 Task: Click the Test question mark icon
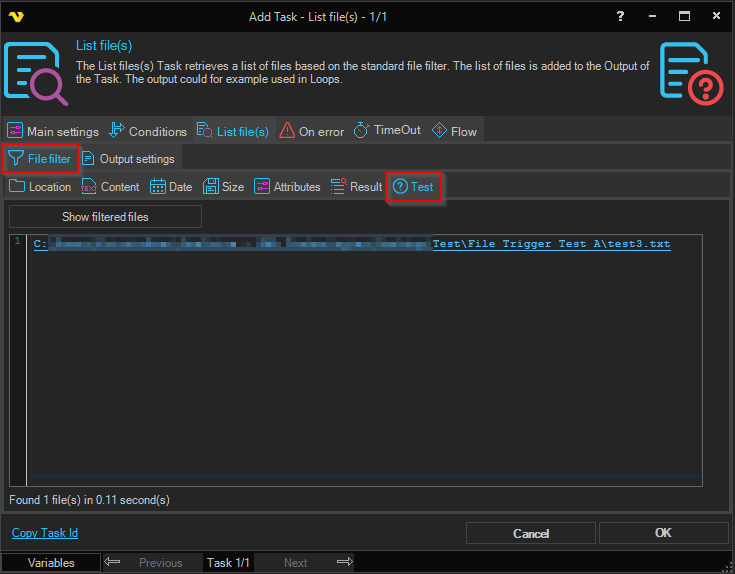(400, 186)
